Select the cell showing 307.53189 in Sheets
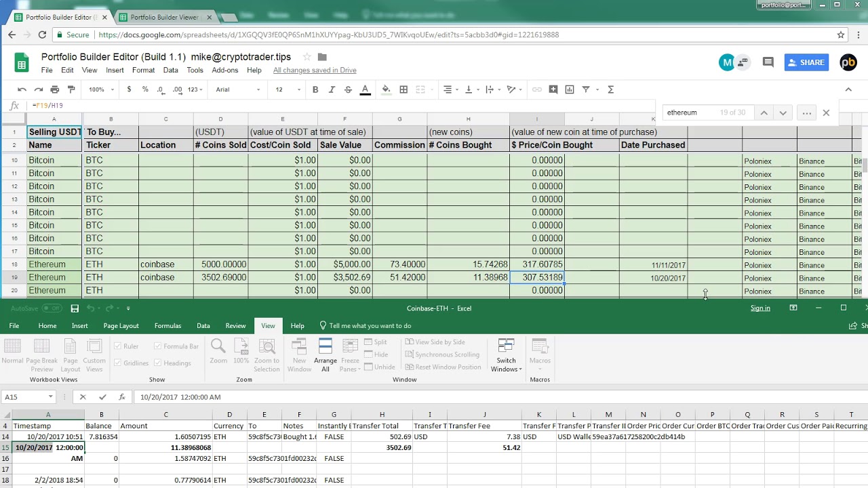Image resolution: width=868 pixels, height=488 pixels. [x=536, y=277]
